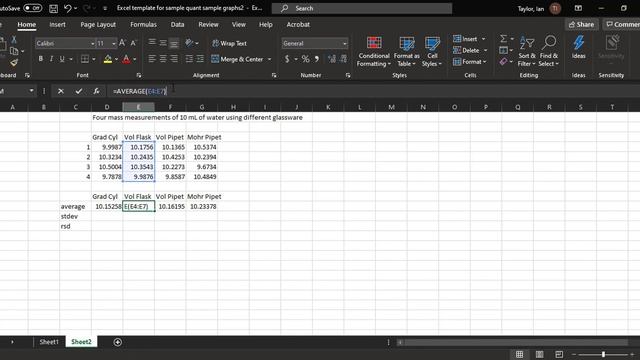Click the Increase Font Size icon
The width and height of the screenshot is (640, 360).
pyautogui.click(x=122, y=43)
